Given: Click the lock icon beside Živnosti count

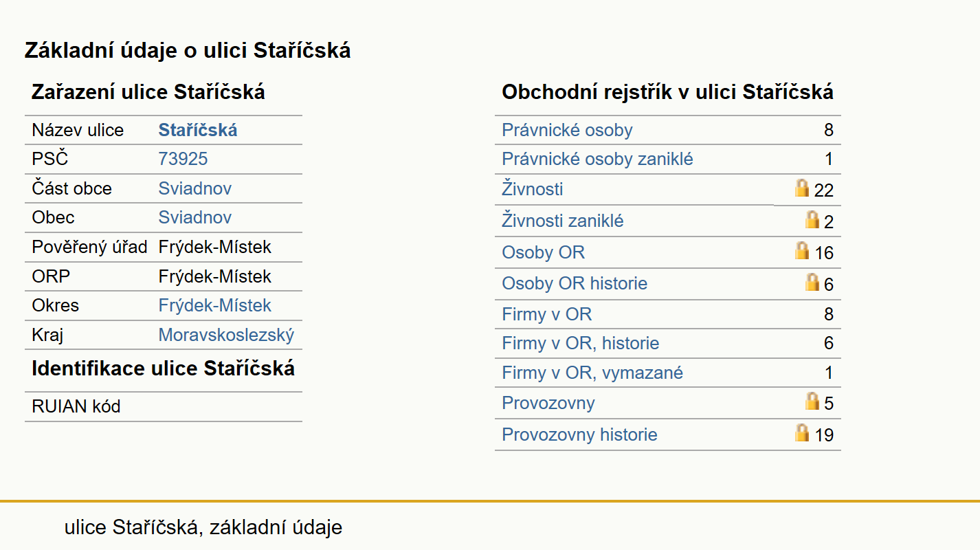Looking at the screenshot, I should 802,188.
